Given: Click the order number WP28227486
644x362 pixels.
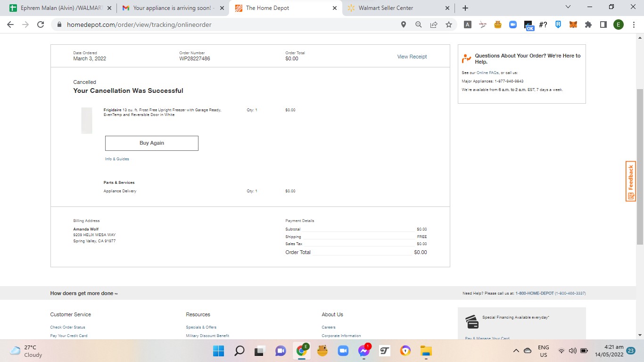Looking at the screenshot, I should click(x=195, y=58).
